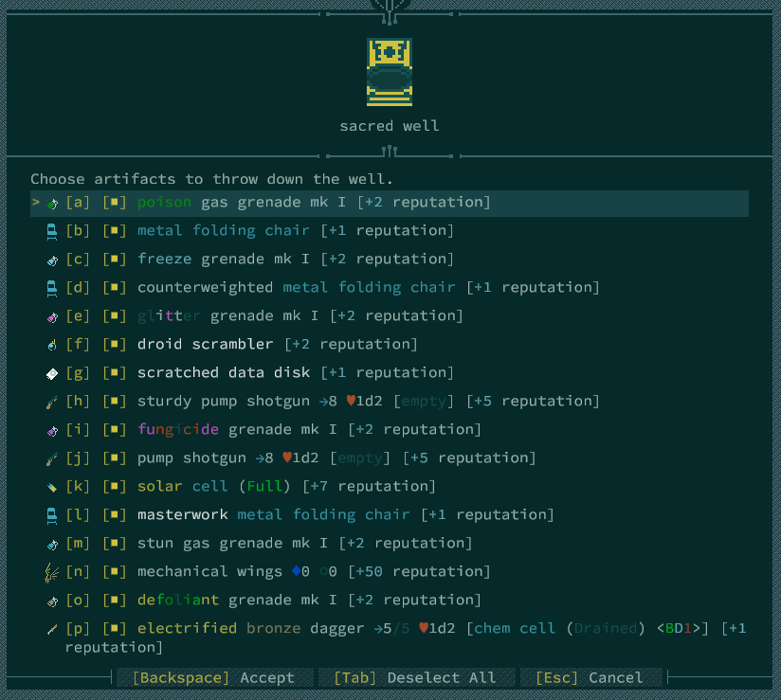The width and height of the screenshot is (781, 700).
Task: Toggle the droid scrambler selection checkbox
Action: 114,345
